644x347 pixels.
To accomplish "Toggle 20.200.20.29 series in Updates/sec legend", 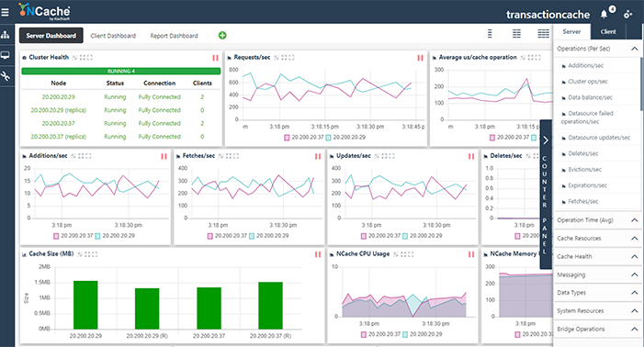I will tap(423, 236).
